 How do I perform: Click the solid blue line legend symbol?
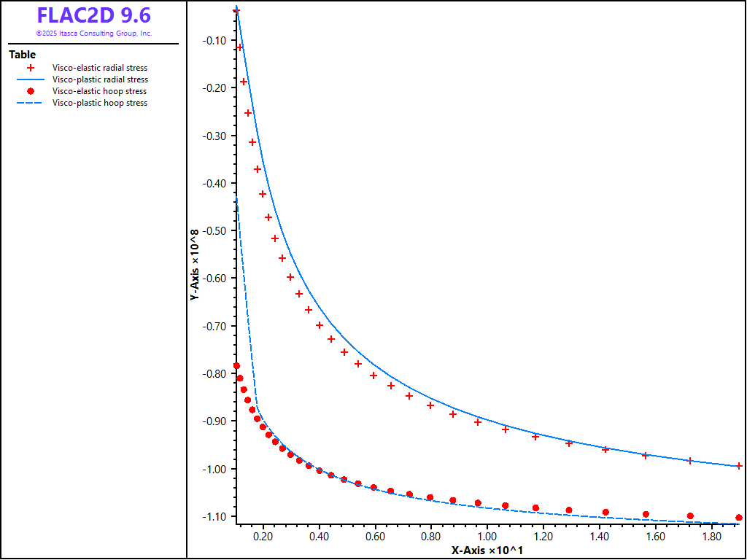[31, 79]
